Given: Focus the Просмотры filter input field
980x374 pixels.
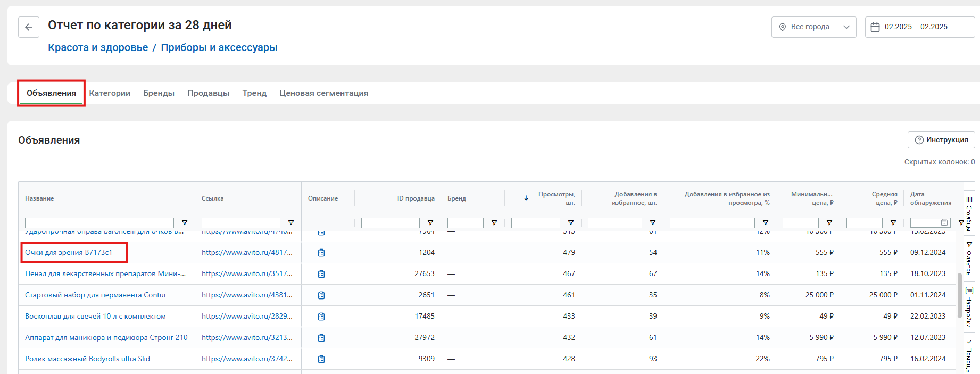Looking at the screenshot, I should click(536, 223).
